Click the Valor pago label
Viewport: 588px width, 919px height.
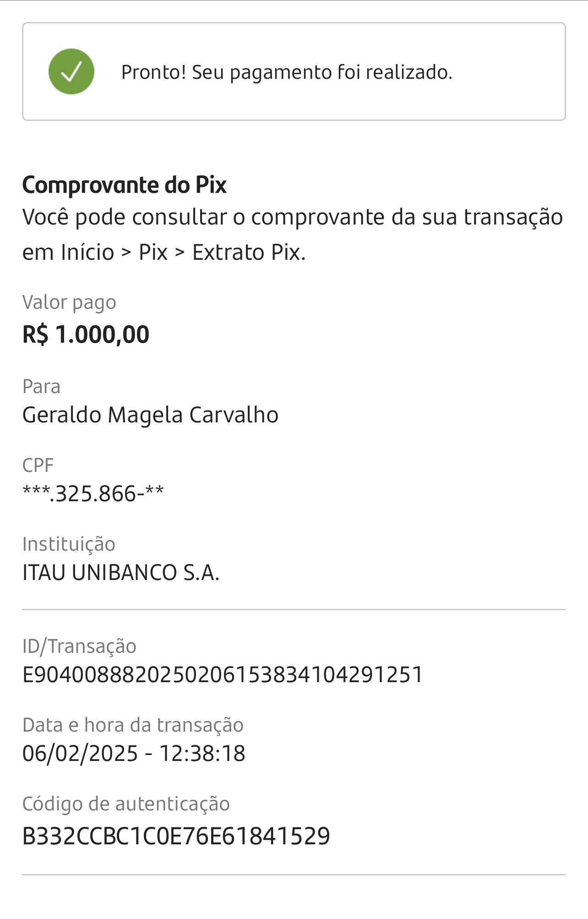tap(69, 302)
